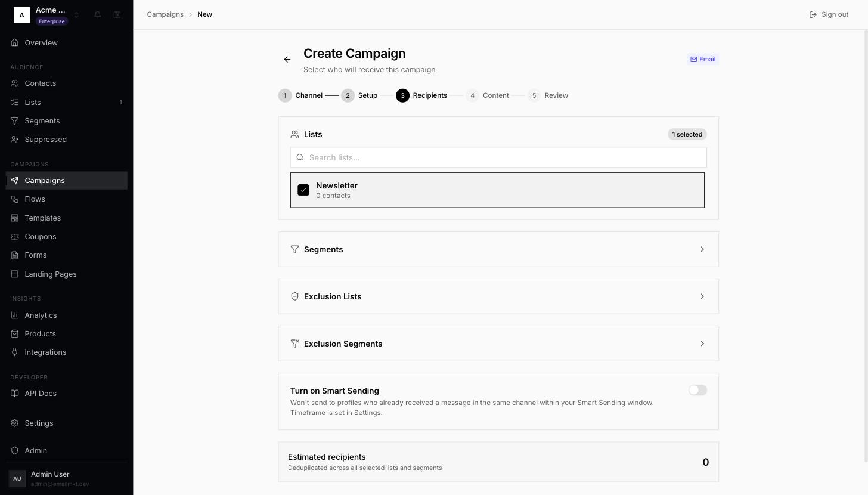This screenshot has height=495, width=868.
Task: Click the Acme workspace logo
Action: coord(21,15)
